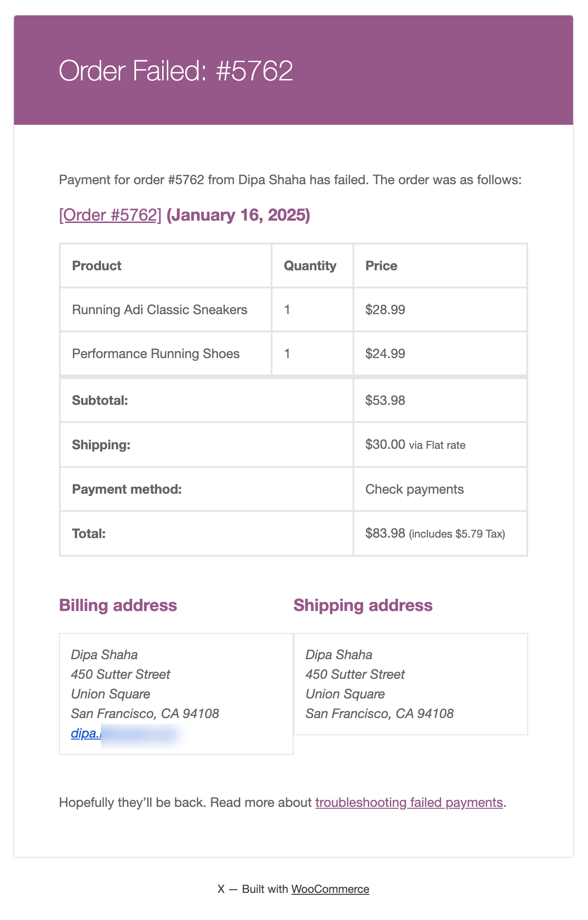
Task: Click the Quantity column header
Action: (310, 266)
